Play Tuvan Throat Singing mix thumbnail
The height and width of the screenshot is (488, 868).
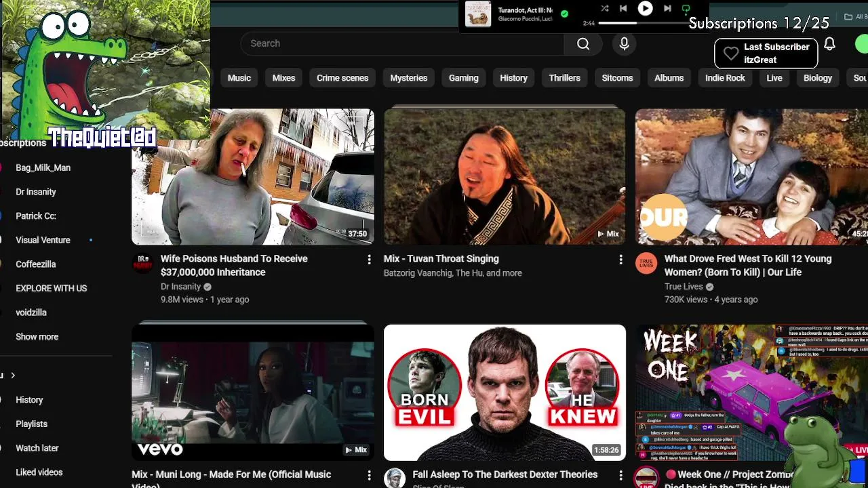coord(505,177)
